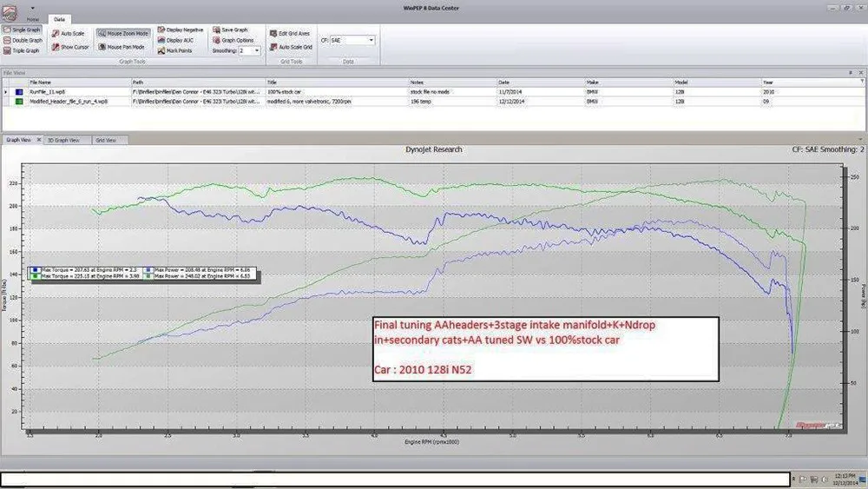The image size is (868, 489).
Task: Click Save Graph
Action: tap(230, 30)
